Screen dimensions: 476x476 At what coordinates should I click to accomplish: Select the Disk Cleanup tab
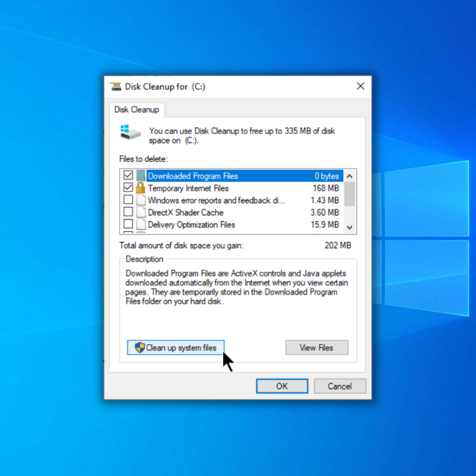pyautogui.click(x=137, y=109)
